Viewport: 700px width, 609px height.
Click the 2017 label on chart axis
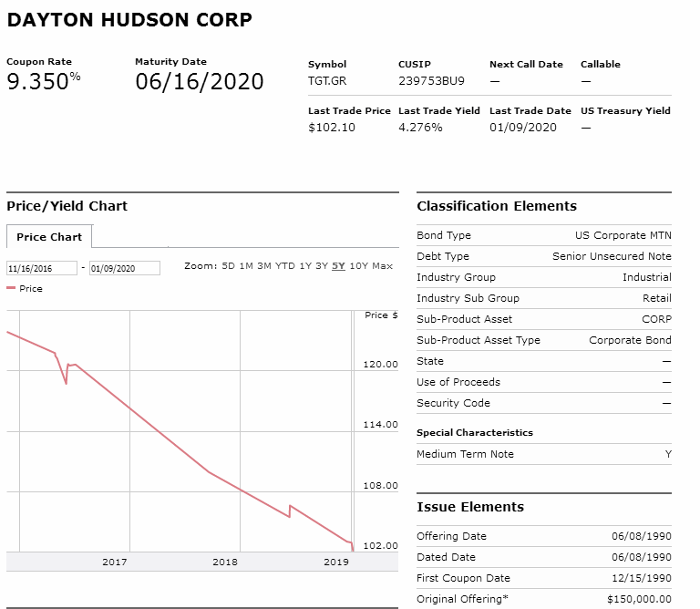(115, 563)
